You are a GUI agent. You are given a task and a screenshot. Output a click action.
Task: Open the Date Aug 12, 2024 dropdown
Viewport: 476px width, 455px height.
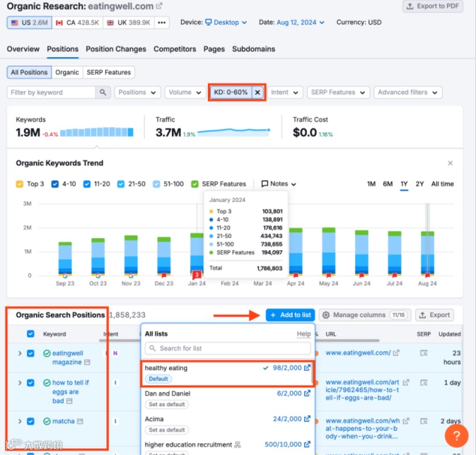[301, 23]
